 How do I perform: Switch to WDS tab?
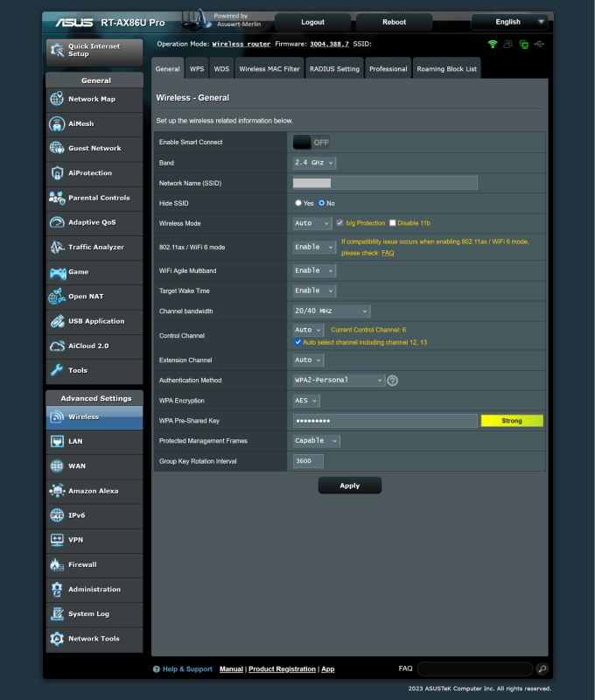pos(221,69)
